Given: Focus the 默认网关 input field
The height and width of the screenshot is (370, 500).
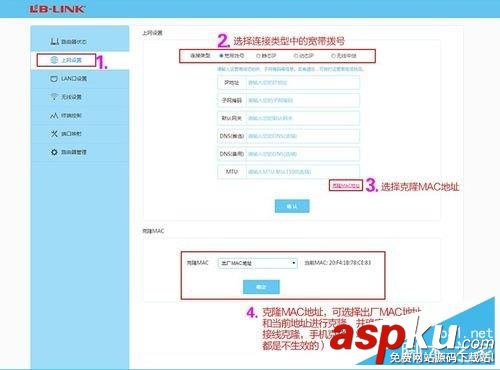Looking at the screenshot, I should click(x=303, y=118).
